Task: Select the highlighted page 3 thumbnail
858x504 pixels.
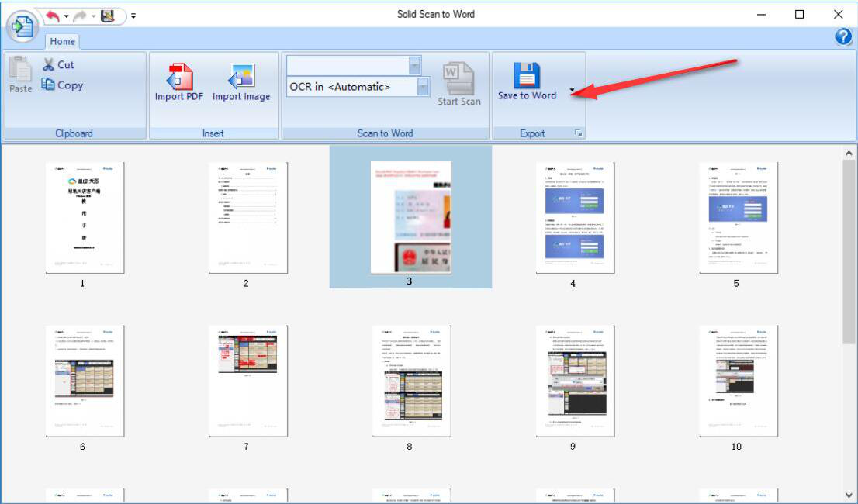Action: [411, 217]
